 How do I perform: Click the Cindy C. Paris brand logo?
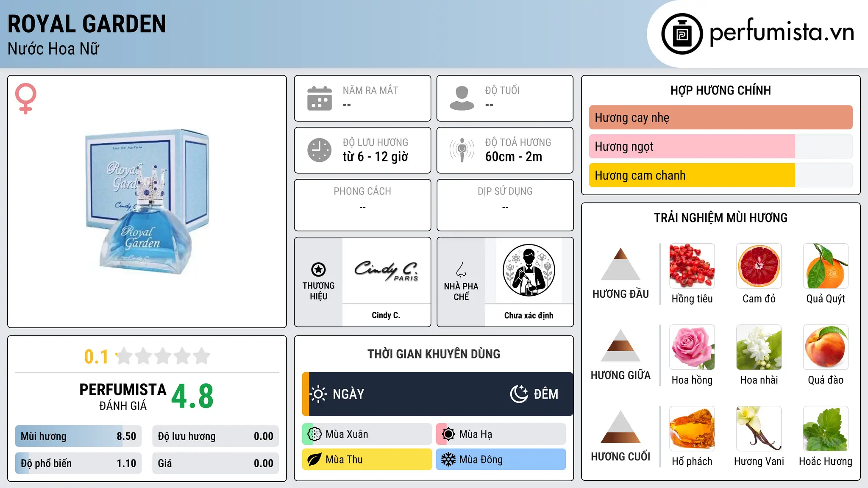[386, 271]
